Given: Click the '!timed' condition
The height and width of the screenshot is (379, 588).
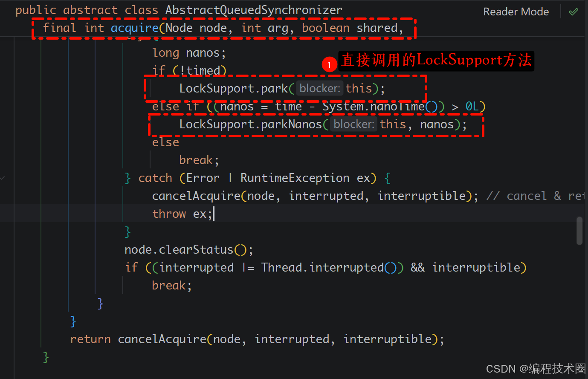Looking at the screenshot, I should pyautogui.click(x=200, y=70).
